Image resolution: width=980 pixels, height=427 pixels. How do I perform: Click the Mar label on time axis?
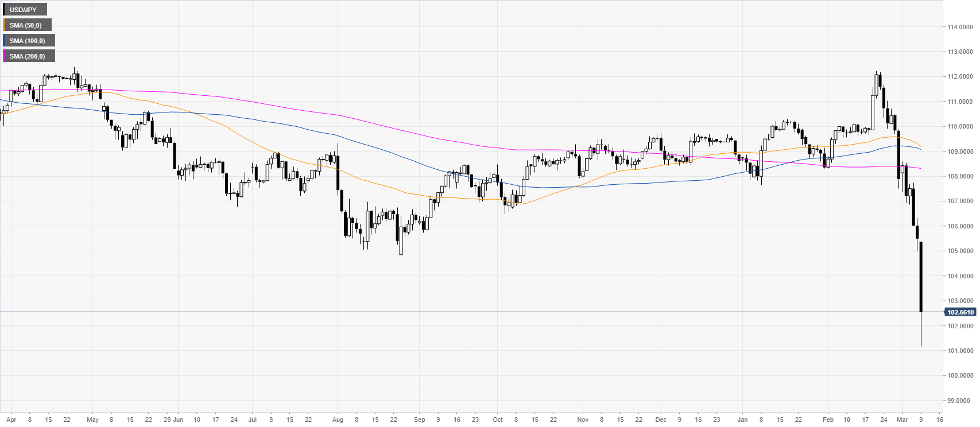click(902, 420)
